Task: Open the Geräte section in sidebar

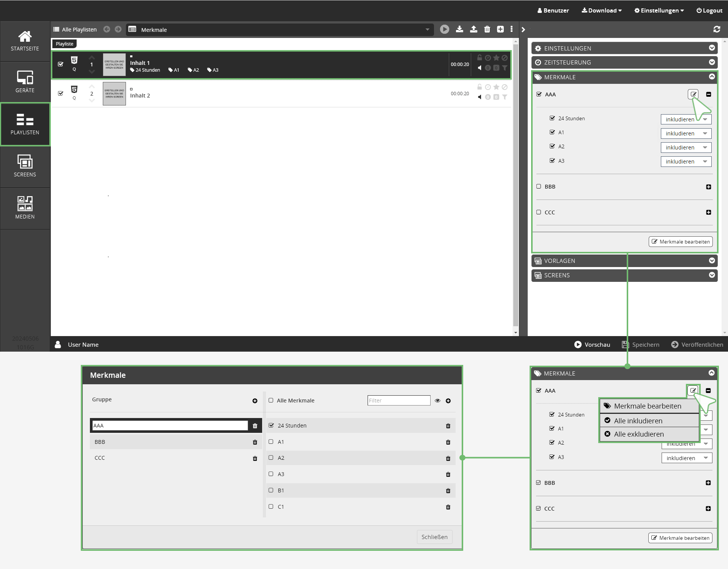Action: click(x=25, y=82)
